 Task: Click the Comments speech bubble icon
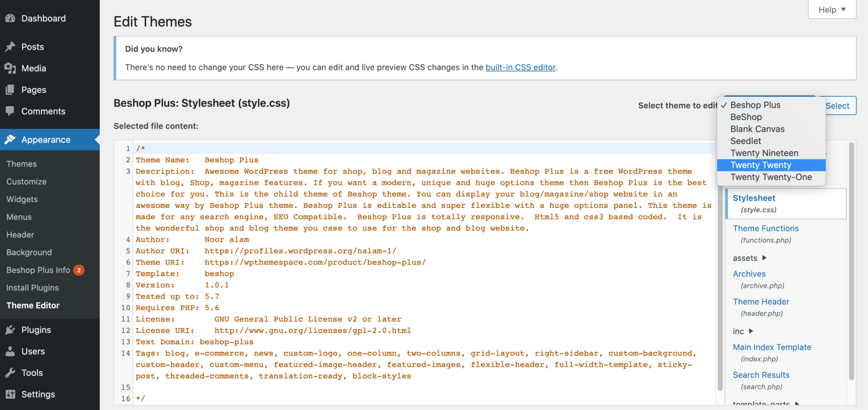[x=10, y=111]
